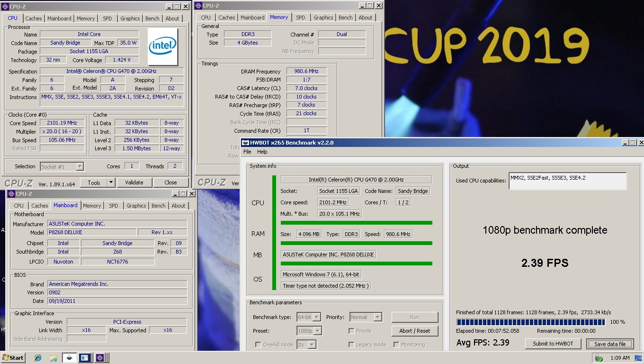
Task: Click the 2.39 FPS result text
Action: tap(545, 263)
